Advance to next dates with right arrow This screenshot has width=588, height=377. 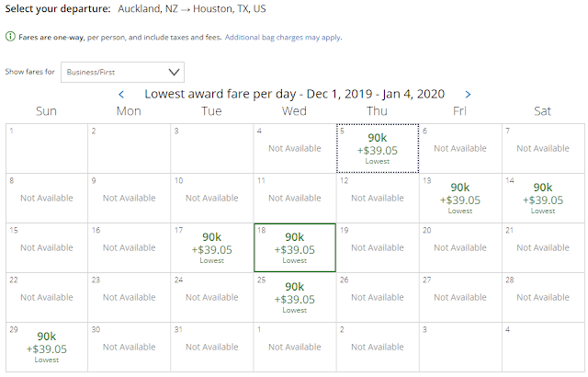click(x=468, y=94)
